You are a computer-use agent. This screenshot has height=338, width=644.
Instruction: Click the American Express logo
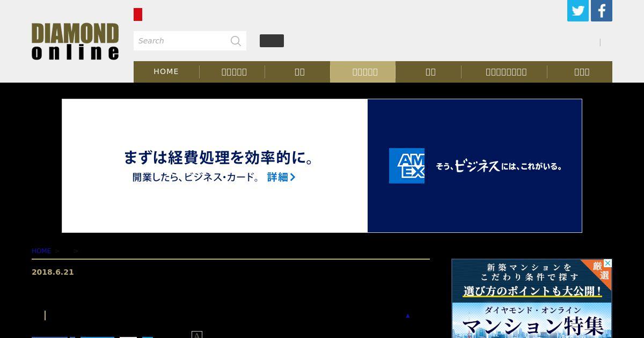pyautogui.click(x=407, y=166)
